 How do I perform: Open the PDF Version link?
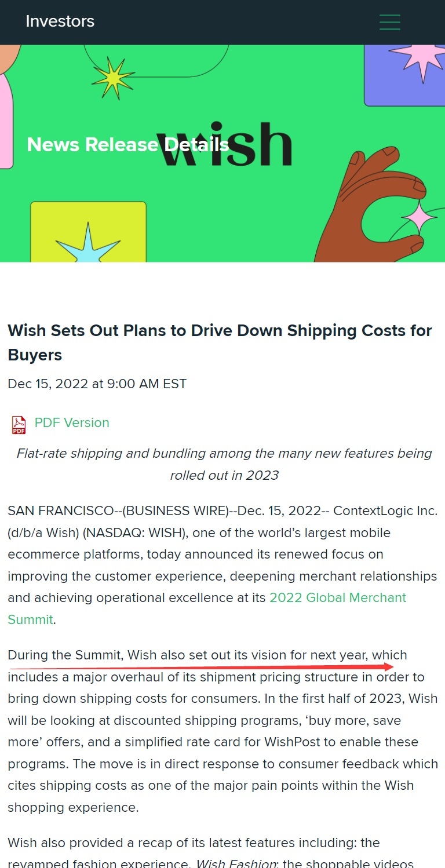coord(72,423)
